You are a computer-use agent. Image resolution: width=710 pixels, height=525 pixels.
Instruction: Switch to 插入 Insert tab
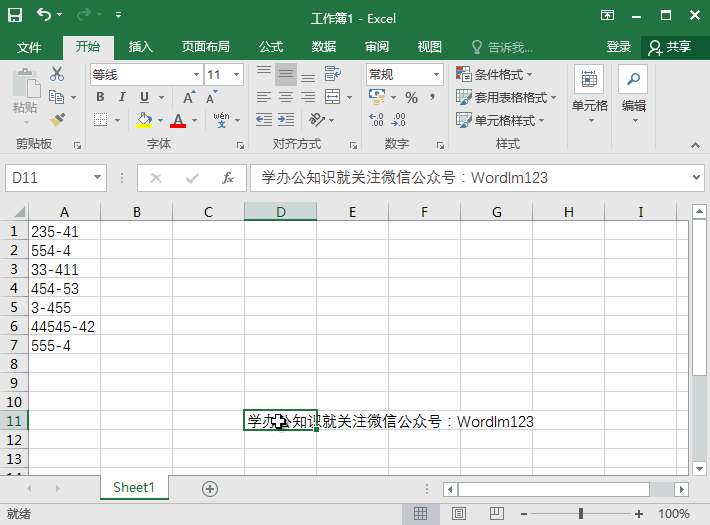tap(140, 47)
